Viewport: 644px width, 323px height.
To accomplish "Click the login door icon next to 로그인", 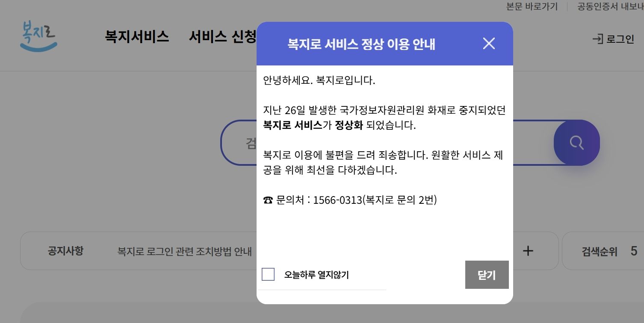I will [x=597, y=39].
